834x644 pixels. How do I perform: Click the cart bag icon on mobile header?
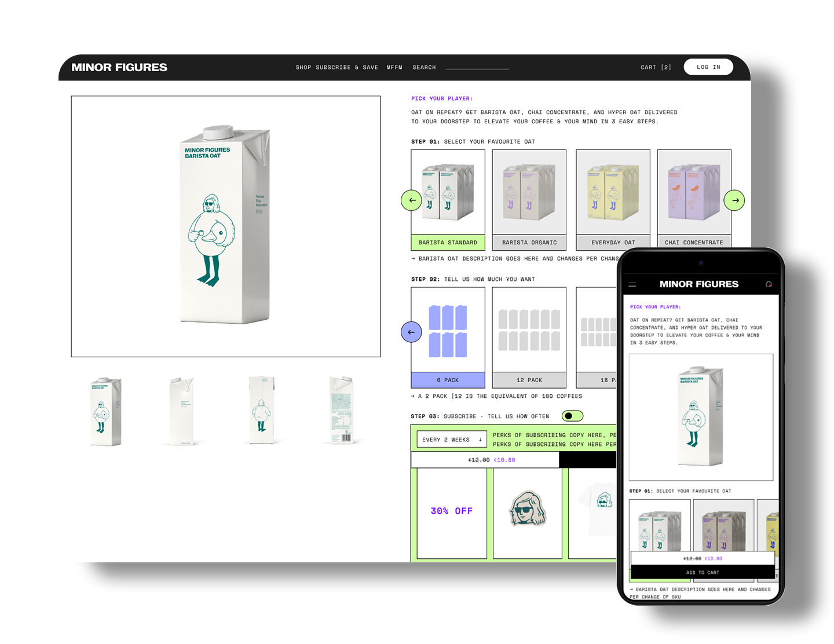tap(769, 284)
